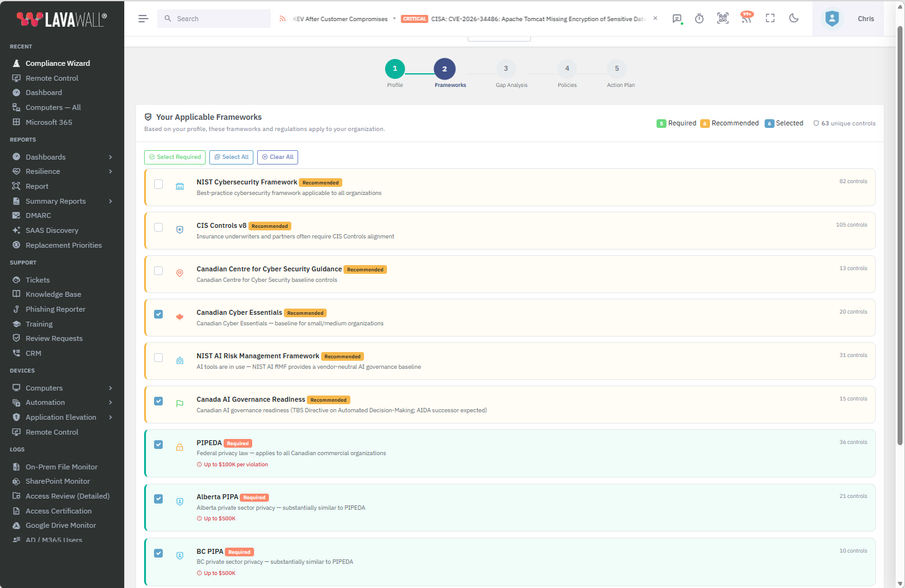This screenshot has width=905, height=588.
Task: Expand the Dashboards submenu chevron
Action: [111, 157]
